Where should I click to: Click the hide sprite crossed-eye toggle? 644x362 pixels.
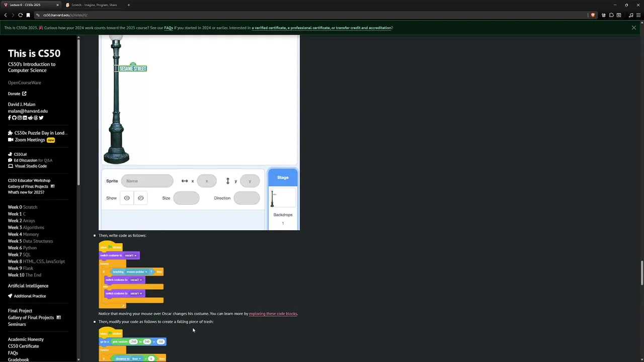coord(141,198)
